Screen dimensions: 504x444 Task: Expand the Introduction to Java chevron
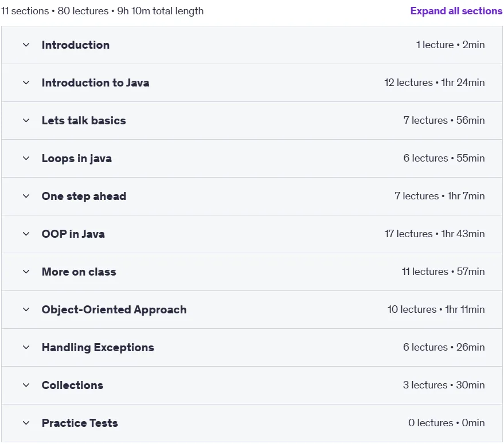coord(26,83)
